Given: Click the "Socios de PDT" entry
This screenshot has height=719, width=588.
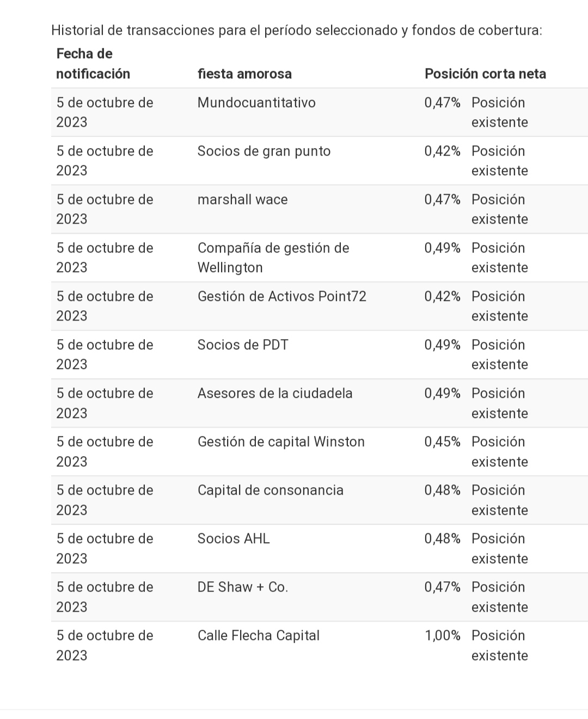Looking at the screenshot, I should pyautogui.click(x=243, y=345).
